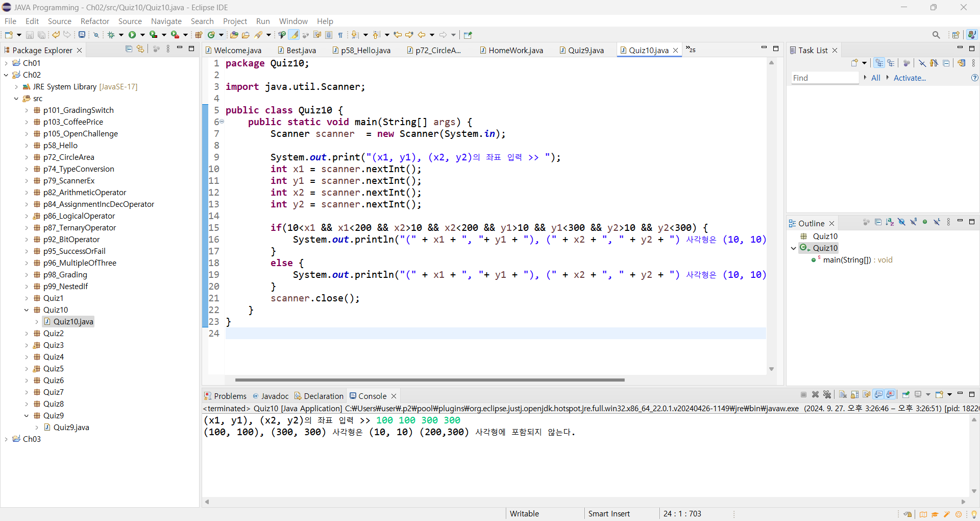Click the Save icon in main toolbar
The width and height of the screenshot is (980, 521).
click(30, 35)
